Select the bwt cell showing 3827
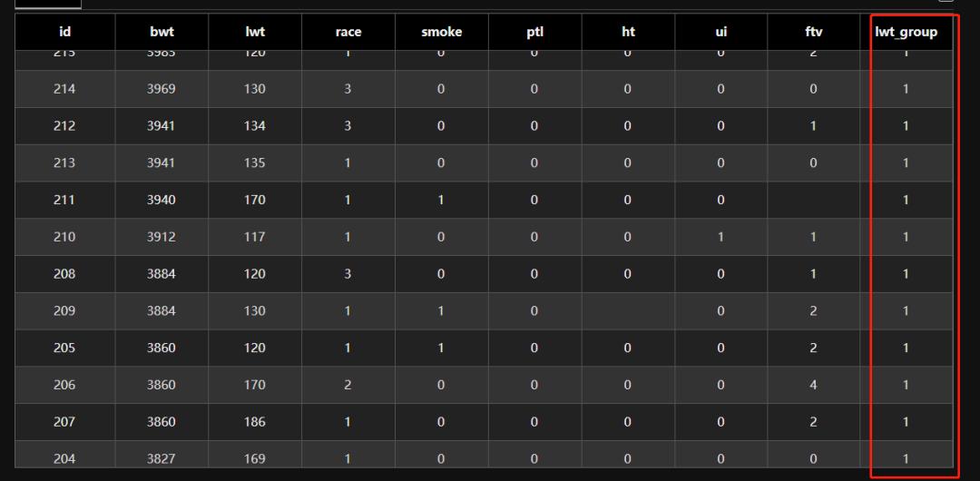This screenshot has width=980, height=481. [162, 458]
